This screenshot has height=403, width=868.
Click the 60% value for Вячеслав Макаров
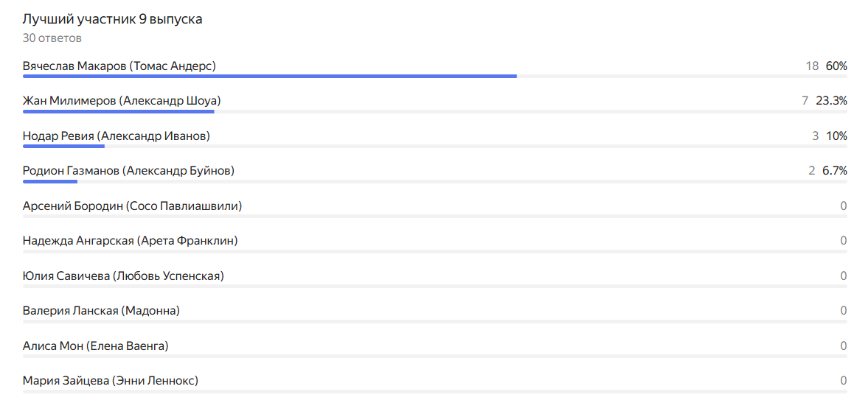pos(836,66)
